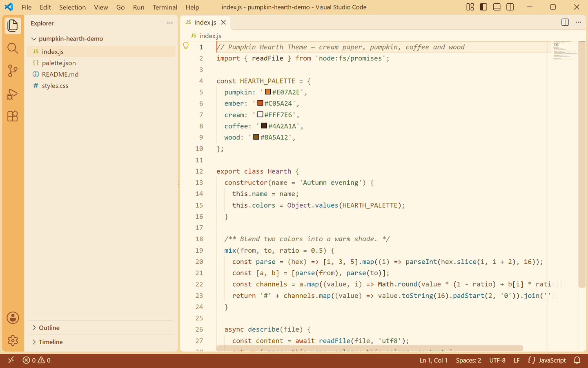
Task: Open the Accounts menu icon
Action: coord(13,318)
